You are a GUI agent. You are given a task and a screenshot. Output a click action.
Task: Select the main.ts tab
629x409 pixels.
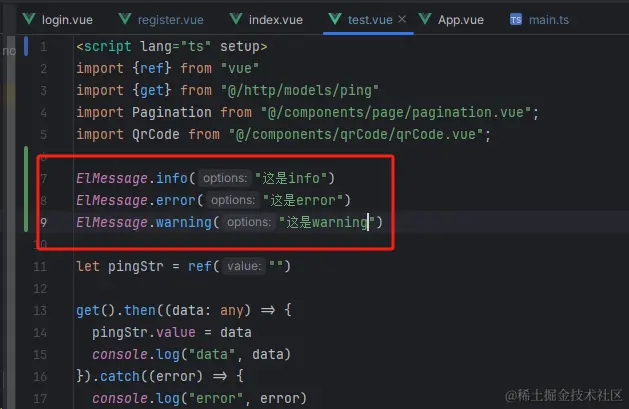click(539, 19)
